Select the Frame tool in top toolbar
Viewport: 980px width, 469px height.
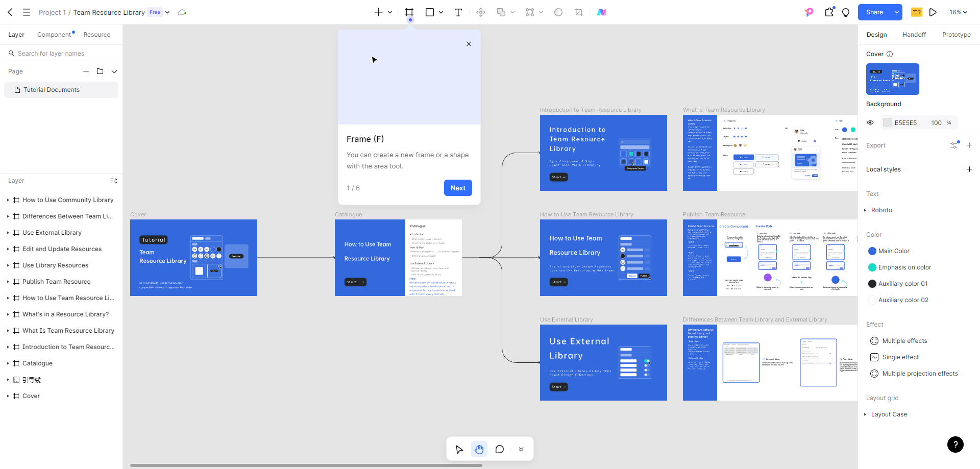pyautogui.click(x=409, y=12)
